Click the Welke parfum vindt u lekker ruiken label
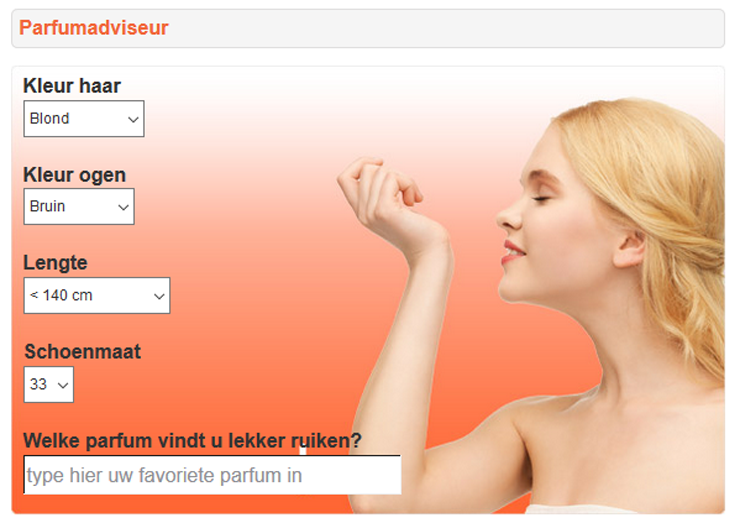Viewport: 740px width, 523px height. tap(192, 440)
